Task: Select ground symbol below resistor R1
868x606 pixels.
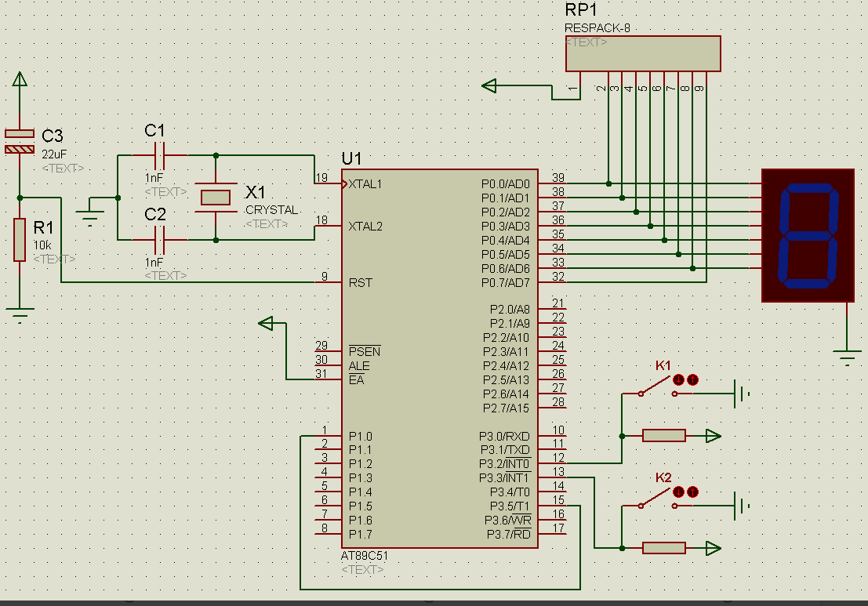Action: coord(20,315)
